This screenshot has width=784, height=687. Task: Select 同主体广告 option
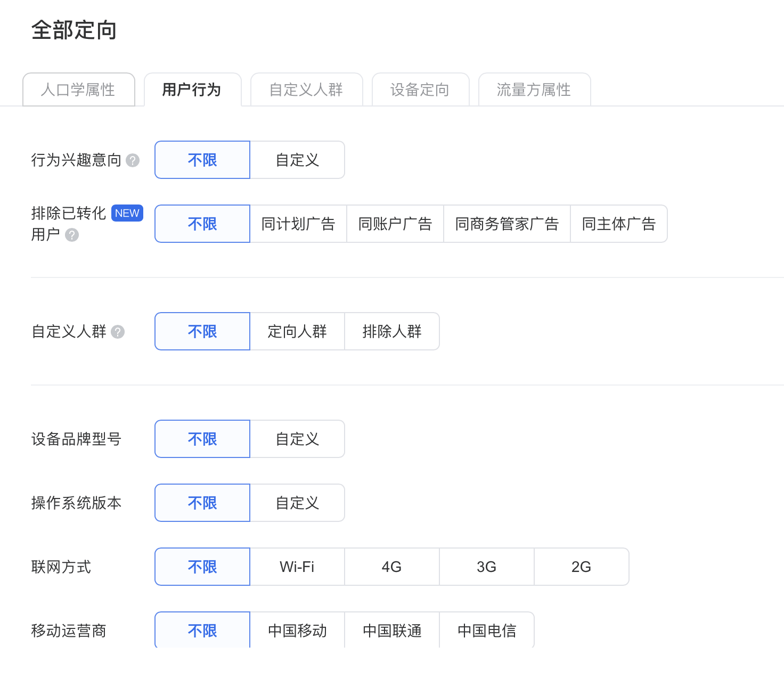[x=618, y=224]
